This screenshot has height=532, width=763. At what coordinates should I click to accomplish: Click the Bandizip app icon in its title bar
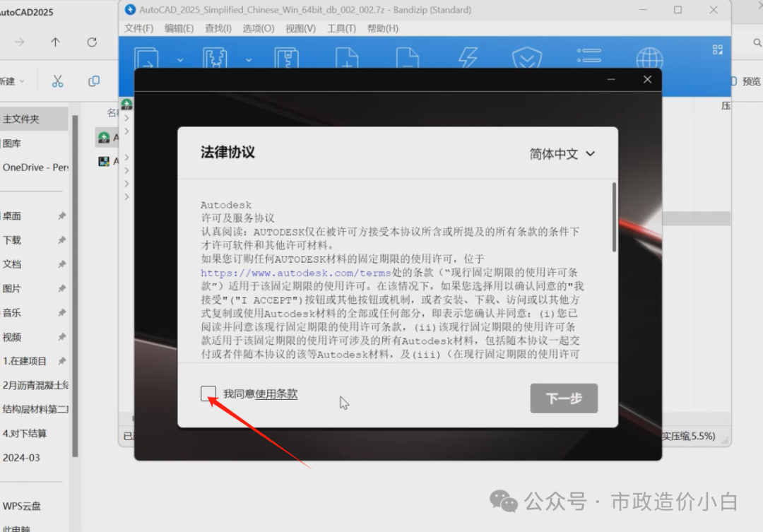130,9
